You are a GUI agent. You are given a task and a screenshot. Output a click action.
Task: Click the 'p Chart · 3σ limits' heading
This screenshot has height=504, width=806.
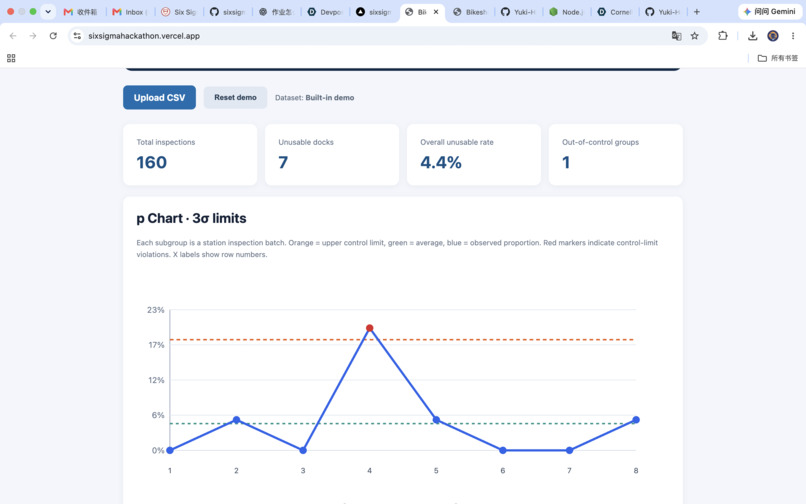point(191,218)
